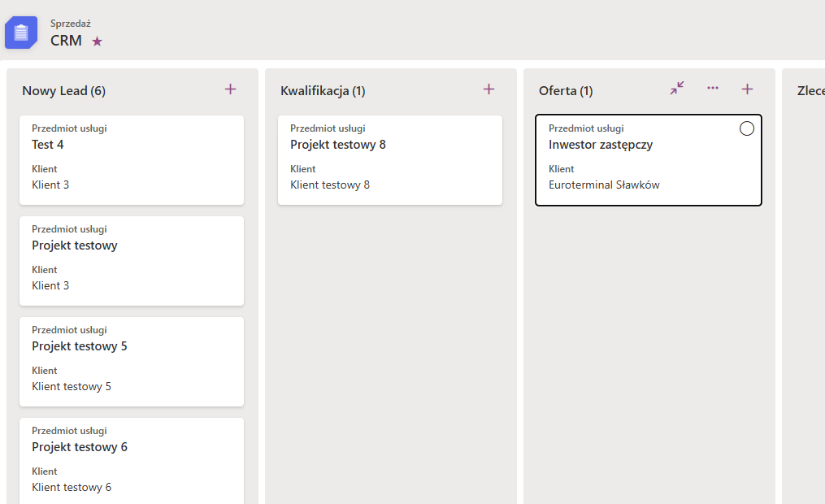Add new item to Nowy Lead column
Image resolution: width=825 pixels, height=504 pixels.
coord(230,89)
